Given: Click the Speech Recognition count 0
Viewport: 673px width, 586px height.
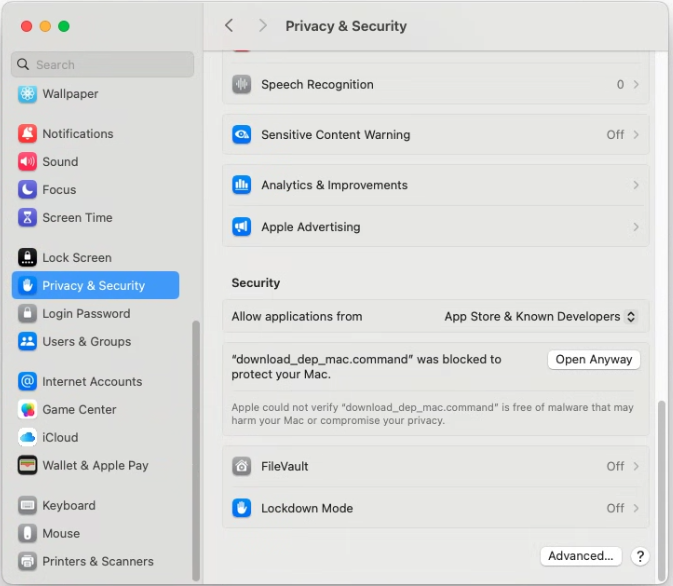Looking at the screenshot, I should click(620, 84).
